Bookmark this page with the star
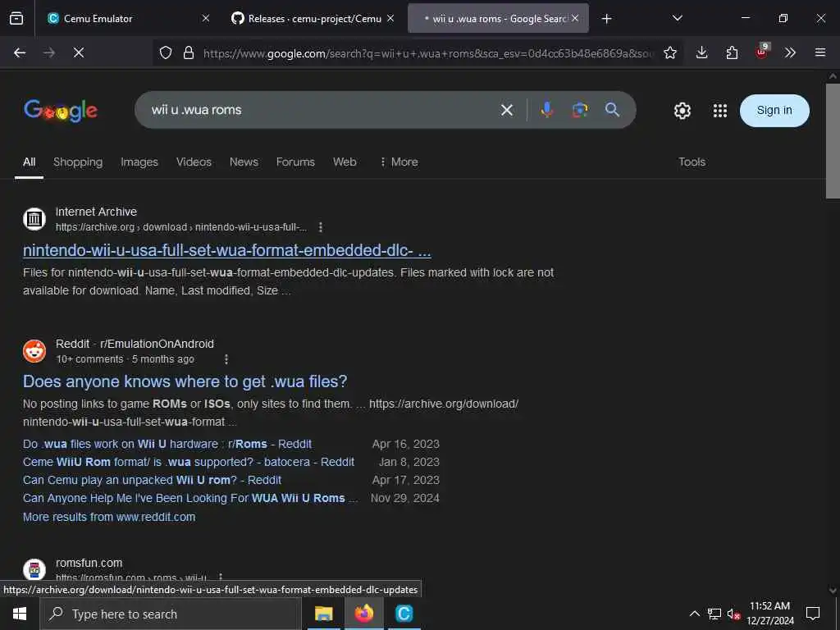 pyautogui.click(x=669, y=52)
